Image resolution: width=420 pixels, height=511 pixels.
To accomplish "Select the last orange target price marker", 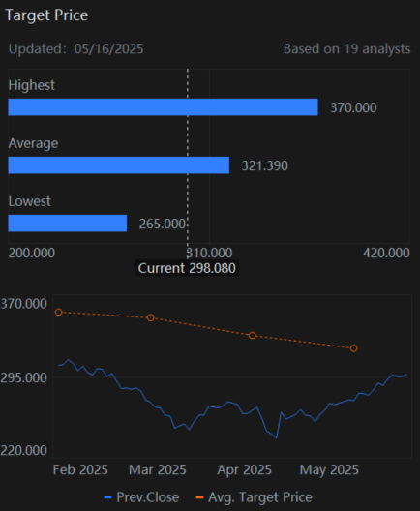I will click(354, 348).
